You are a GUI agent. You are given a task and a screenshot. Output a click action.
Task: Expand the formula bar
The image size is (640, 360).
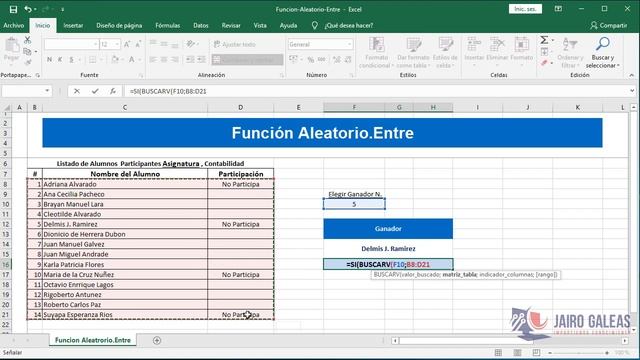pos(632,91)
